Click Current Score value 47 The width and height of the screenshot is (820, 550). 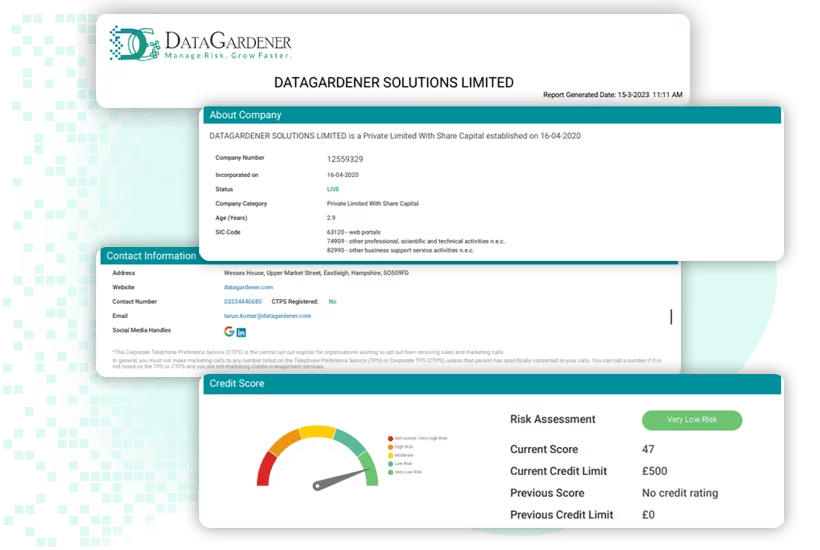[x=648, y=449]
